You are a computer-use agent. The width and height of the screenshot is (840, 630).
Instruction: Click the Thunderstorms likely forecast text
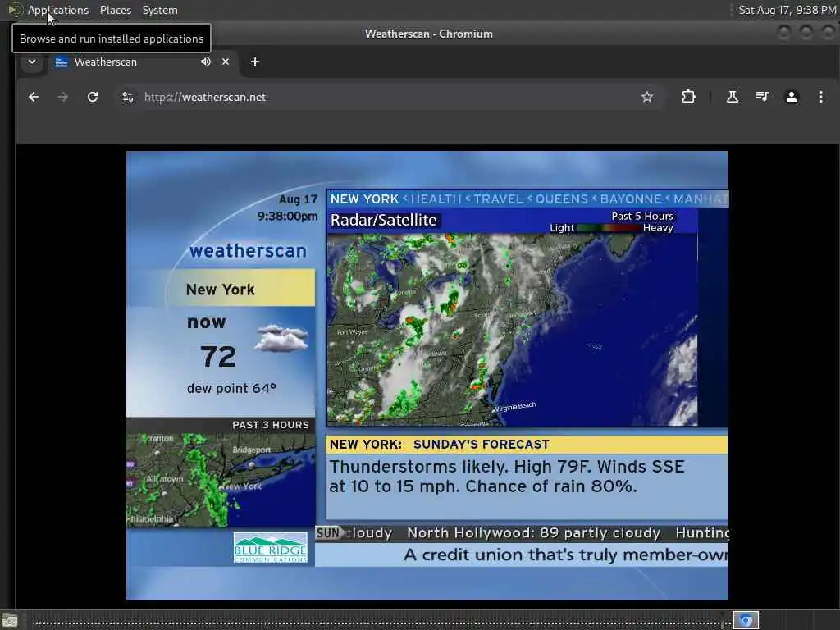click(x=506, y=477)
